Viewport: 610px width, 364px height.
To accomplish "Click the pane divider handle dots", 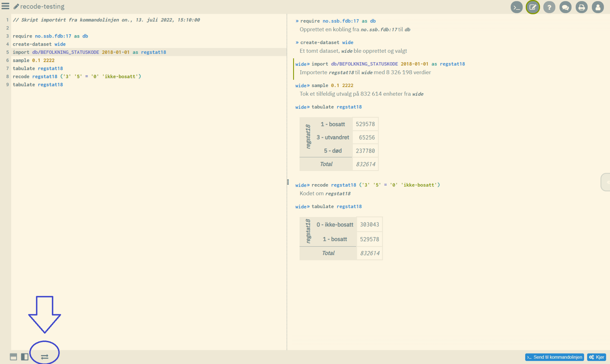I will coord(288,182).
